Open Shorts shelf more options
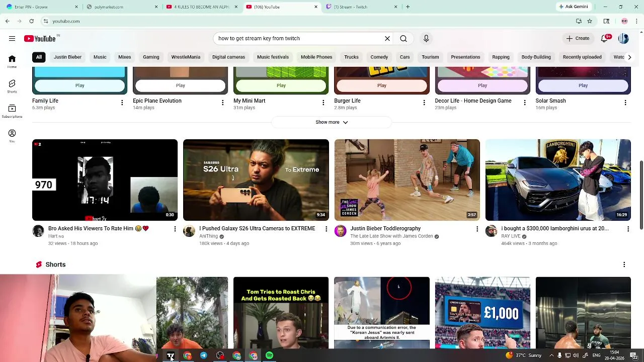The image size is (644, 362). tap(624, 264)
